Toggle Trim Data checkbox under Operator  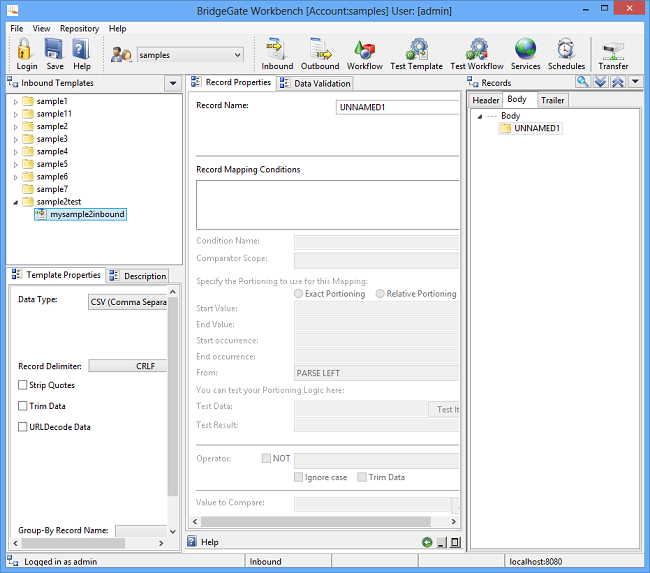tap(362, 477)
